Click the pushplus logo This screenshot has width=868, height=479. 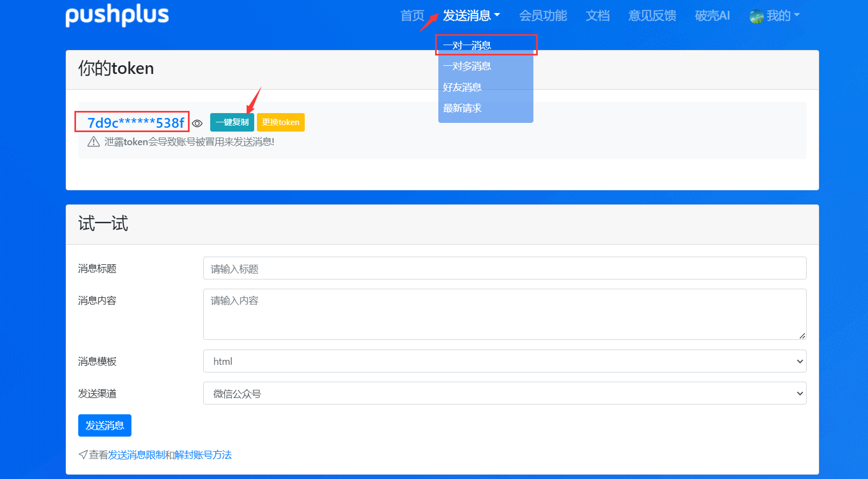pos(117,15)
